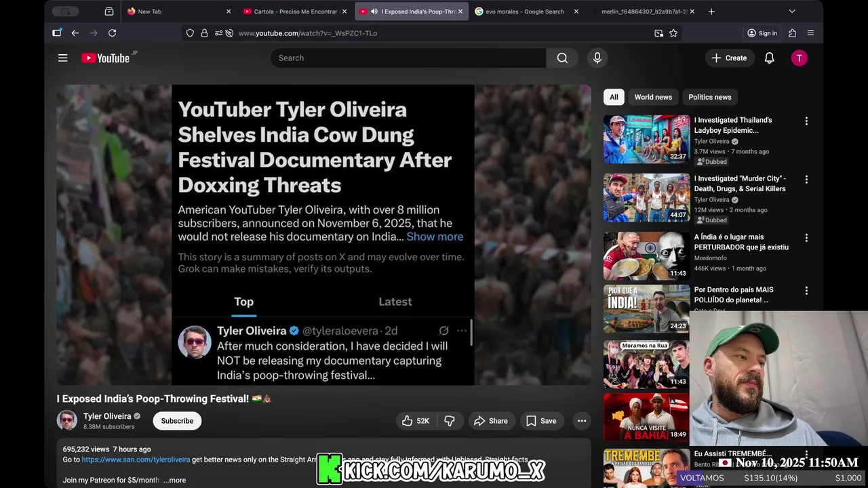Toggle the browser sidebar icon
Screen dimensions: 868x488
click(58, 33)
